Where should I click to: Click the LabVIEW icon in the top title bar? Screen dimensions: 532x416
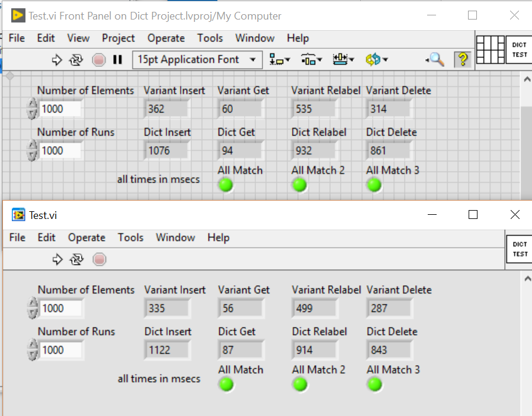18,15
